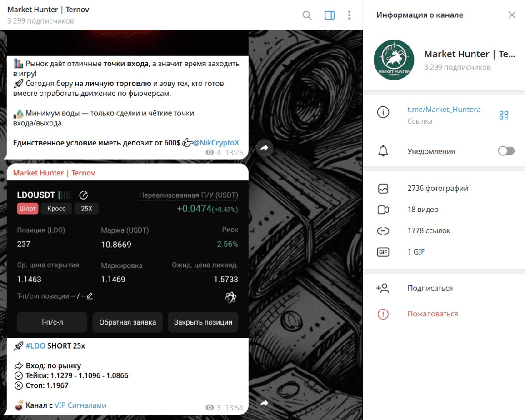Click the Market Hunter channel avatar
This screenshot has height=420, width=525.
pos(394,60)
